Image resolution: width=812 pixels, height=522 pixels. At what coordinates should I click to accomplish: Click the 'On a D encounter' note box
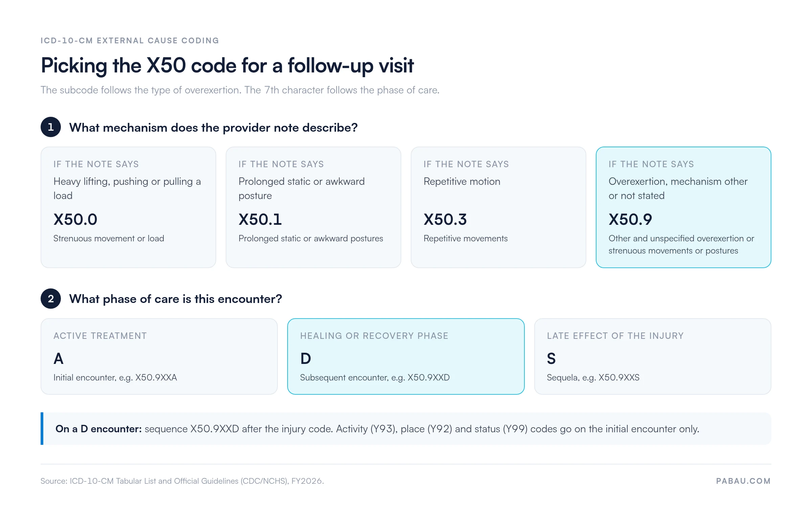click(x=406, y=429)
